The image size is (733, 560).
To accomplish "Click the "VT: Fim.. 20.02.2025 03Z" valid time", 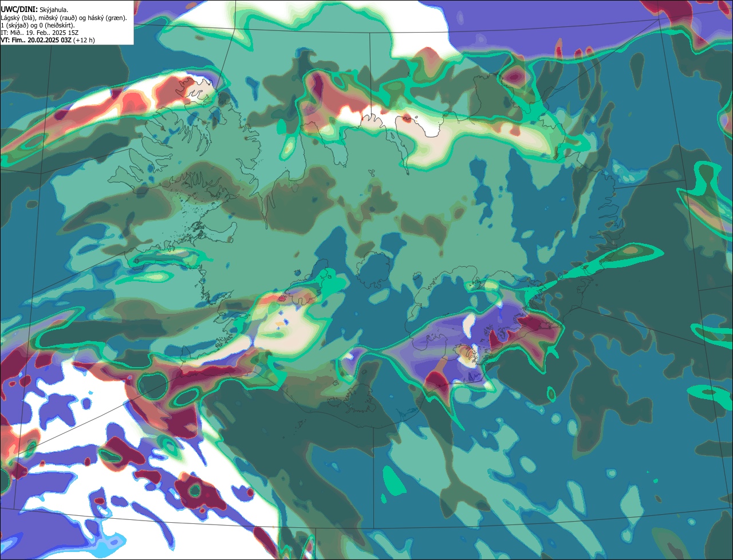I will tap(36, 40).
